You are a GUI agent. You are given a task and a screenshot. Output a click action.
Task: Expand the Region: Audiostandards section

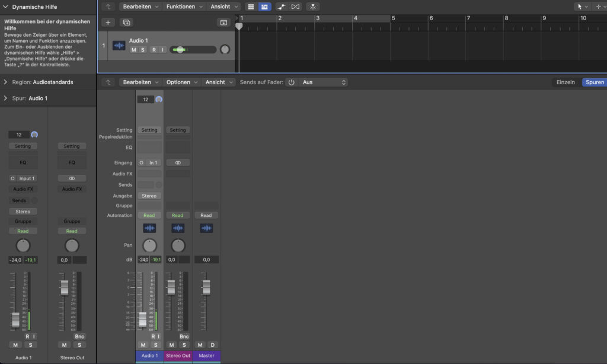click(5, 82)
